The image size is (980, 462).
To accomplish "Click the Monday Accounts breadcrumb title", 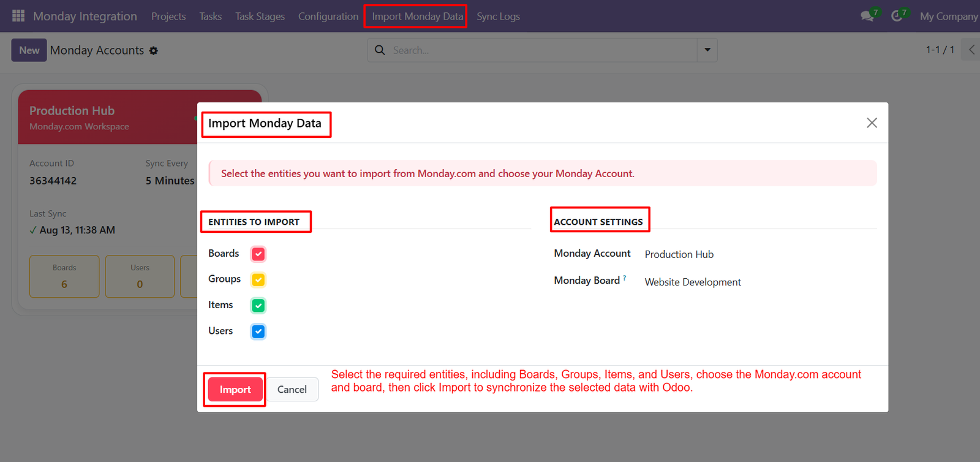I will [97, 50].
